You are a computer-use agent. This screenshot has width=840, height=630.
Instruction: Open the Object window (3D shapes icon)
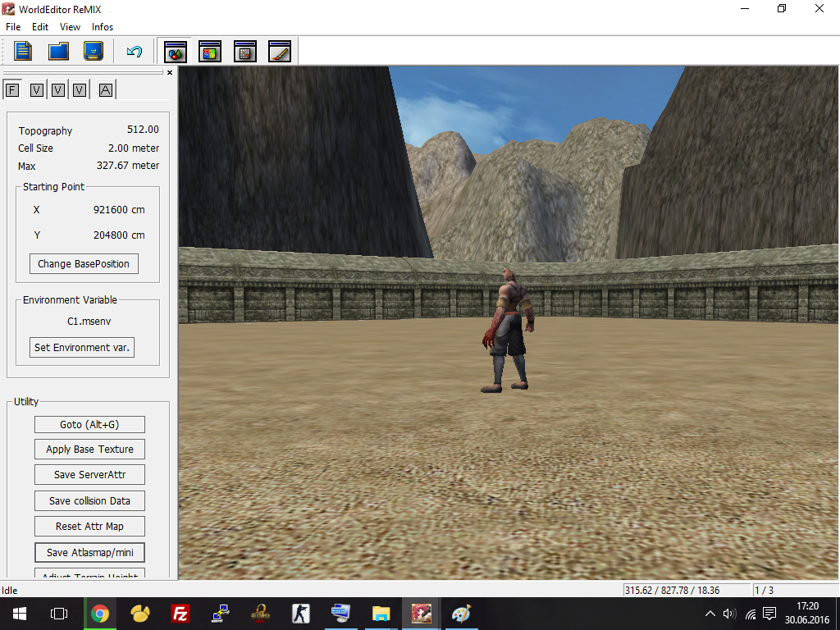click(x=176, y=52)
